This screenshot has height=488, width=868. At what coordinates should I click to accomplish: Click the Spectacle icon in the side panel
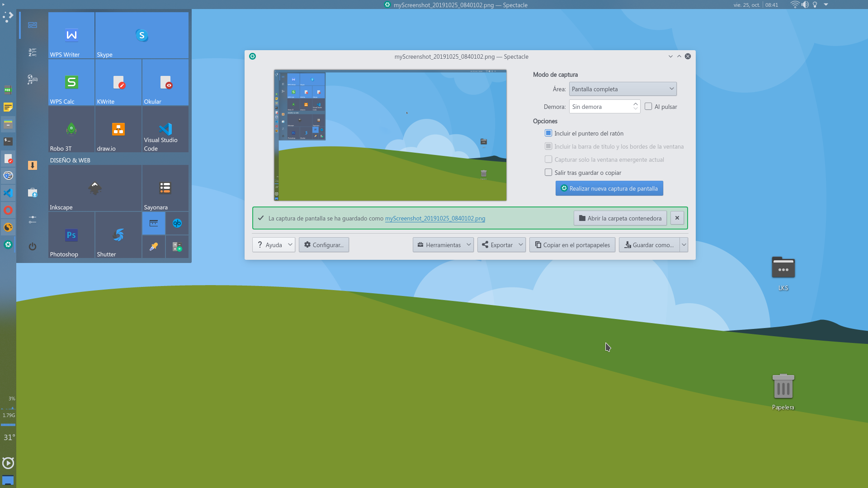coord(8,244)
